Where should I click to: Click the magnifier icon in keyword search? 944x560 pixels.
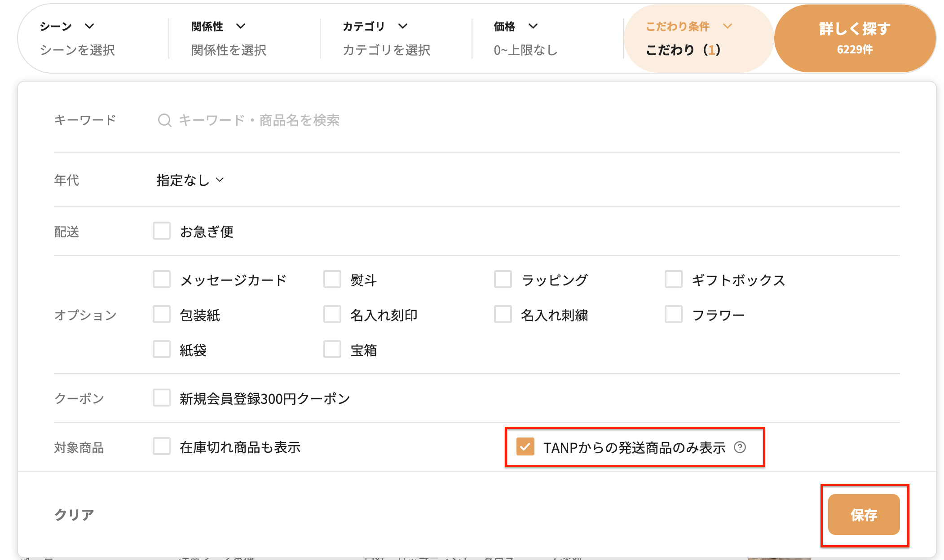click(x=164, y=120)
